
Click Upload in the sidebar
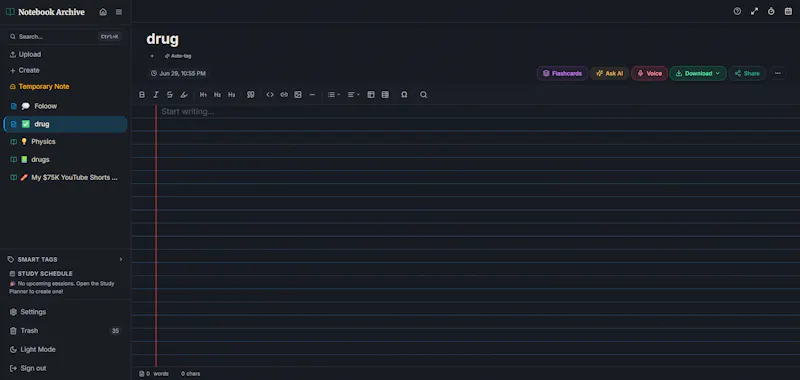pyautogui.click(x=26, y=55)
